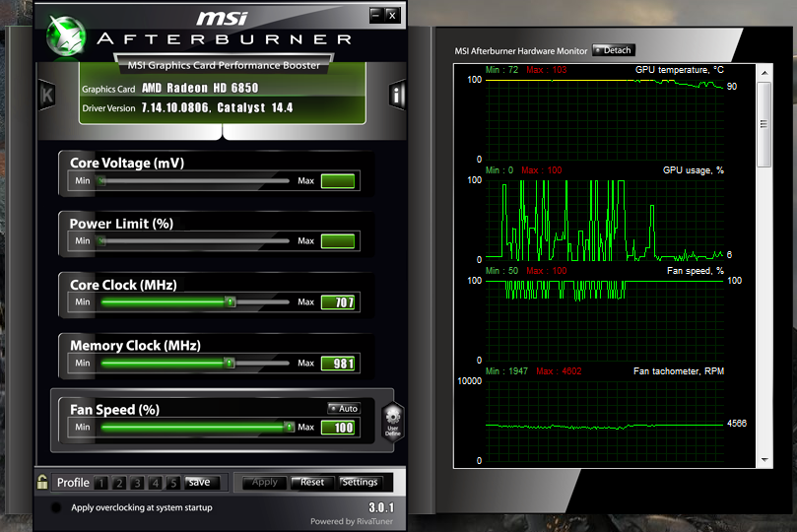Detach the Hardware Monitor panel

point(613,50)
